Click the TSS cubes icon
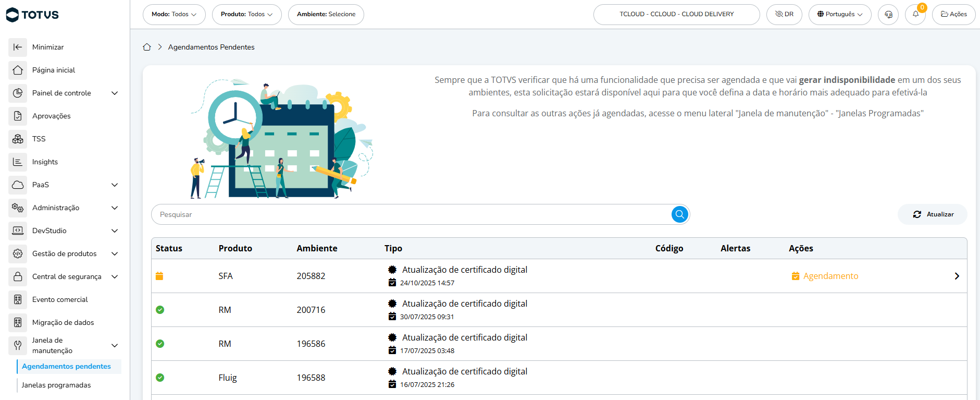Viewport: 980px width, 400px height. tap(18, 139)
